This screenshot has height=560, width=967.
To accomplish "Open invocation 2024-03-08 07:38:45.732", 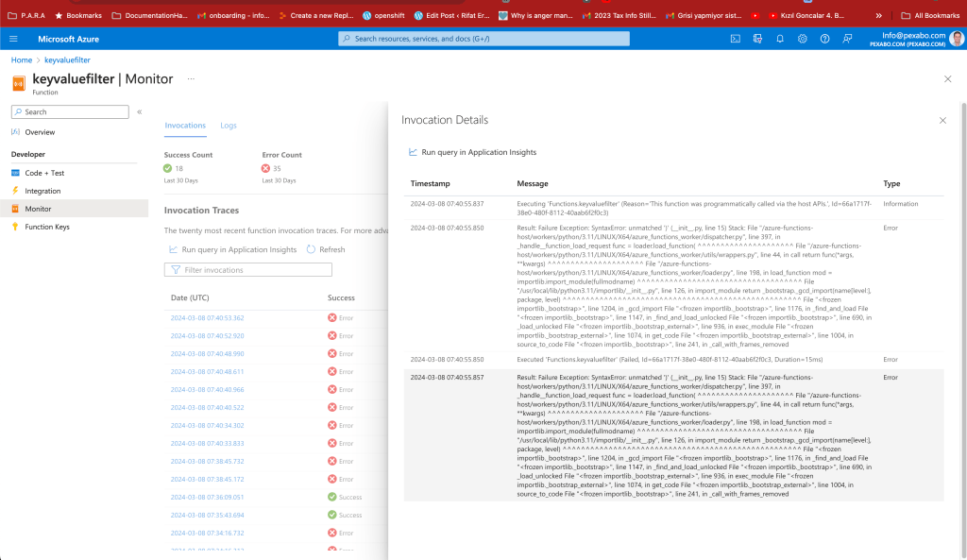I will (207, 462).
